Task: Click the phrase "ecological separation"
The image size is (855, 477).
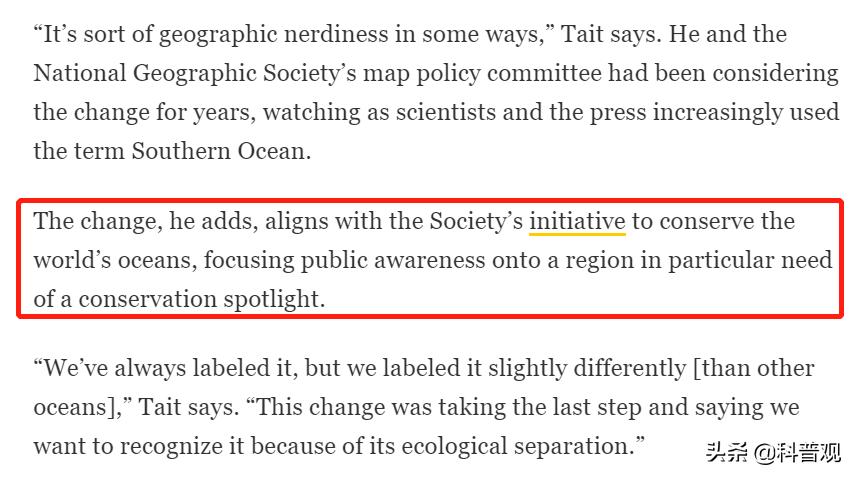Action: [515, 445]
